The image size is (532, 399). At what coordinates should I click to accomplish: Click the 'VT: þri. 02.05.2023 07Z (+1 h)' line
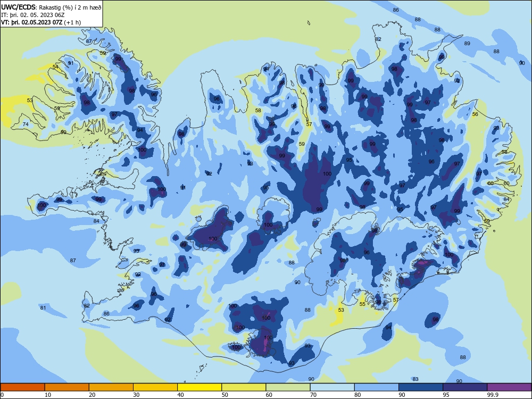(x=41, y=22)
